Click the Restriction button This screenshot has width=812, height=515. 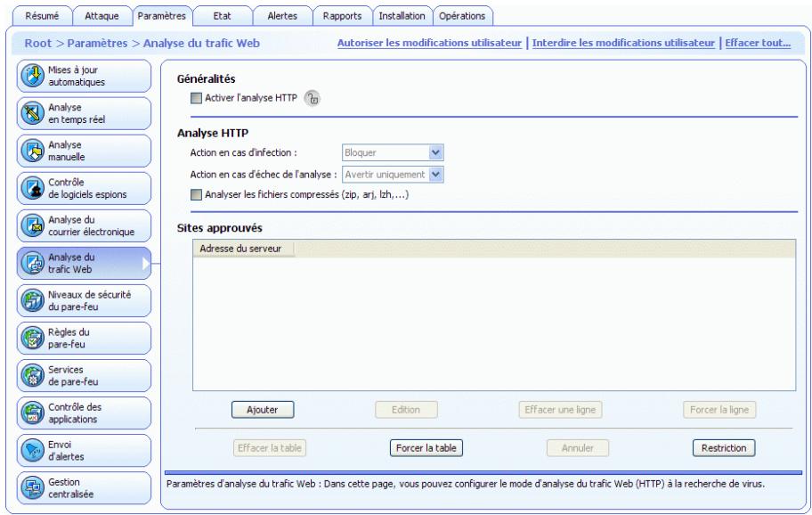point(724,448)
